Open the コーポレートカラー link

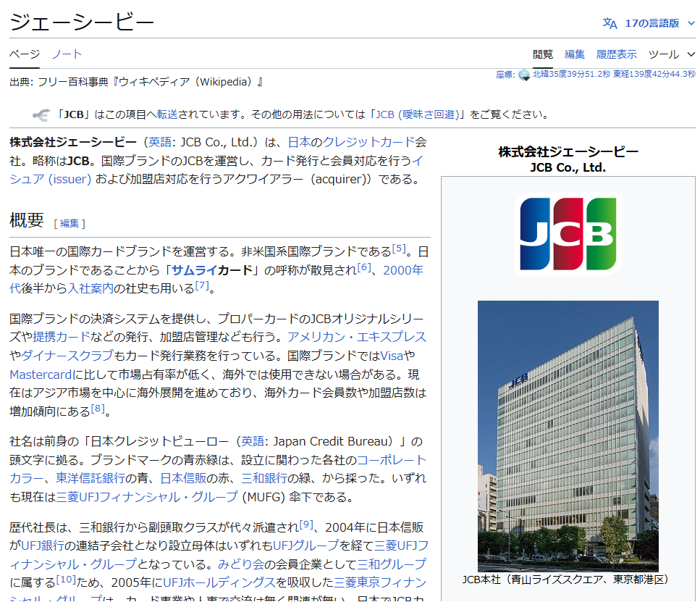(392, 460)
